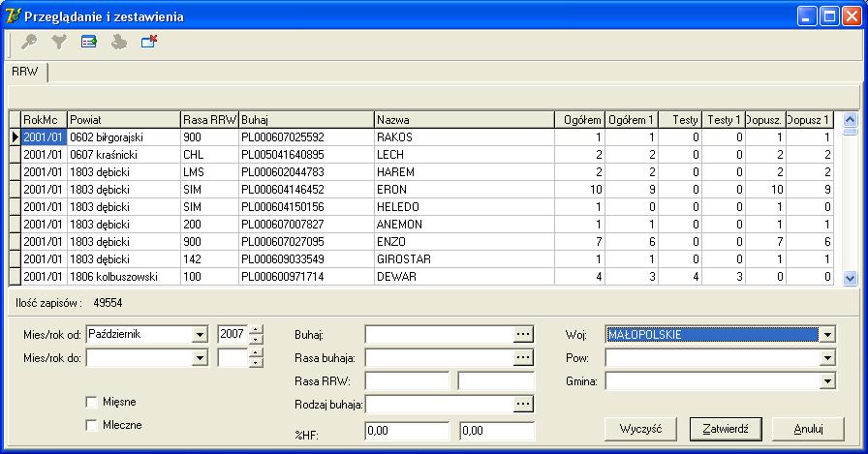Click the Anuluj button
868x454 pixels.
pyautogui.click(x=808, y=429)
